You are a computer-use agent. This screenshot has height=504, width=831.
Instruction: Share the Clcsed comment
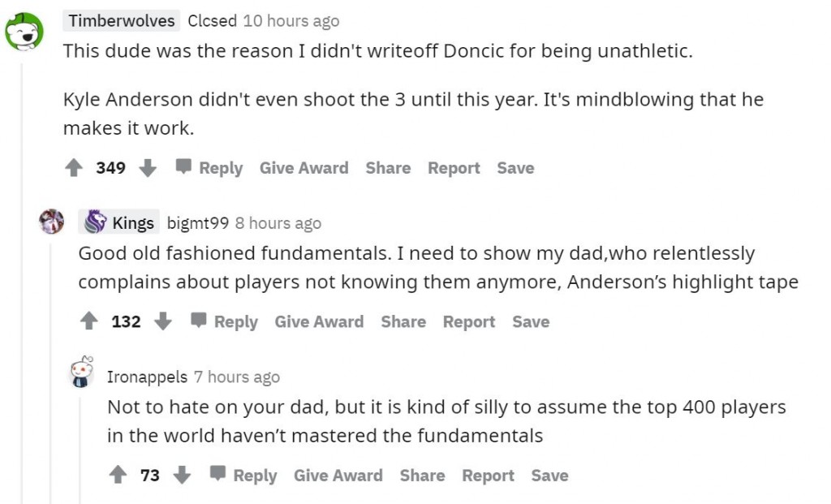(x=388, y=168)
